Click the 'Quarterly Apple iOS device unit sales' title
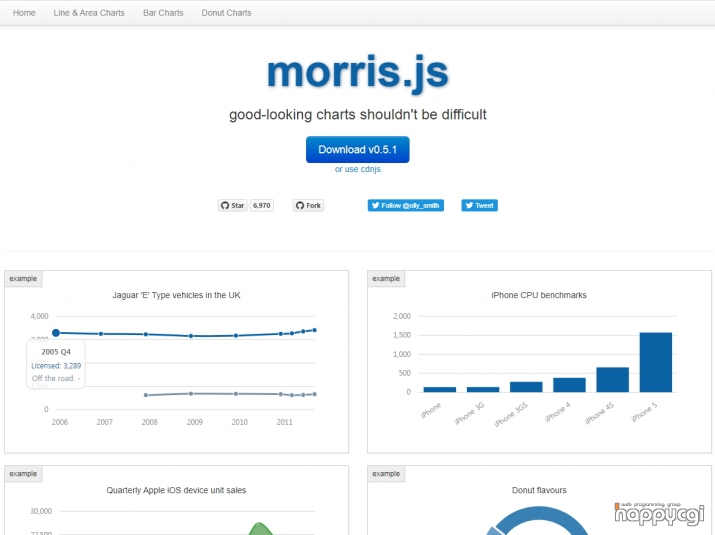This screenshot has width=715, height=535. click(176, 490)
